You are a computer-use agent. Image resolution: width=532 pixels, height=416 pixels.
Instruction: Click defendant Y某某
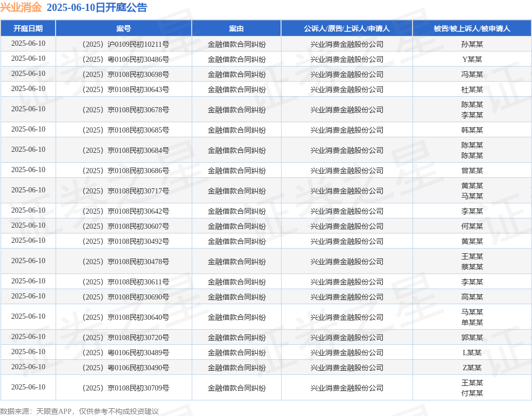pos(472,59)
